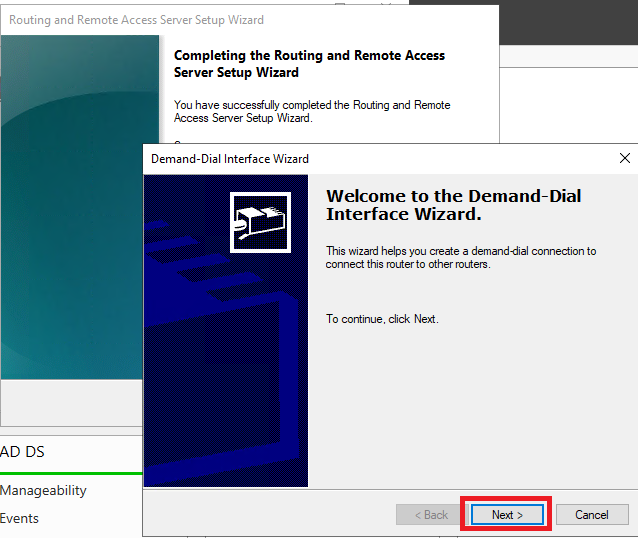Click the 'This wizard helps you create' description
Image resolution: width=638 pixels, height=538 pixels.
coord(461,257)
